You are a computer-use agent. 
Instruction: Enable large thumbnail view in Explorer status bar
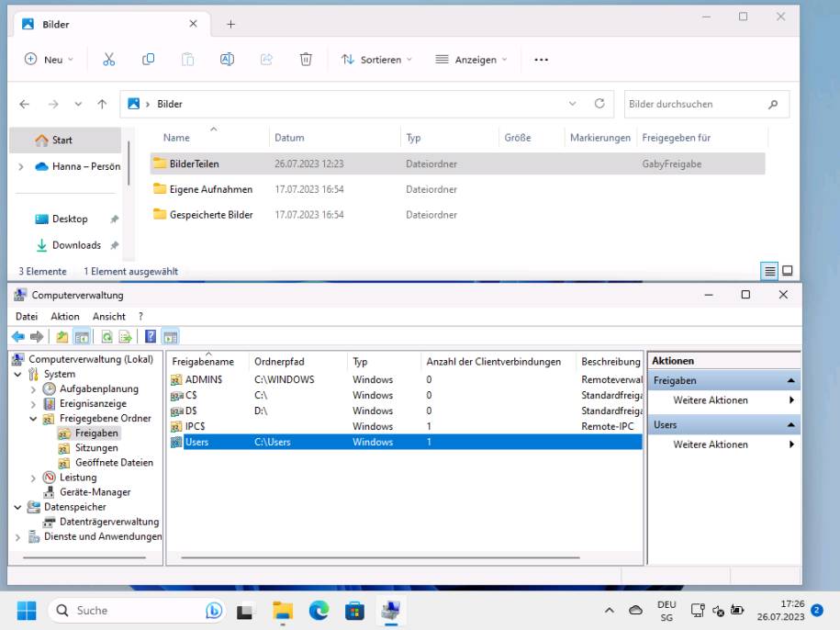[x=787, y=271]
